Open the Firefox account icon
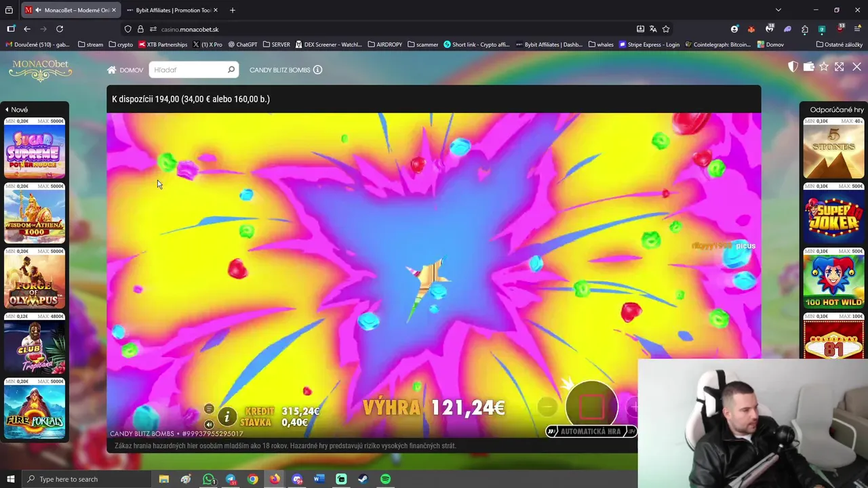868x488 pixels. 734,29
